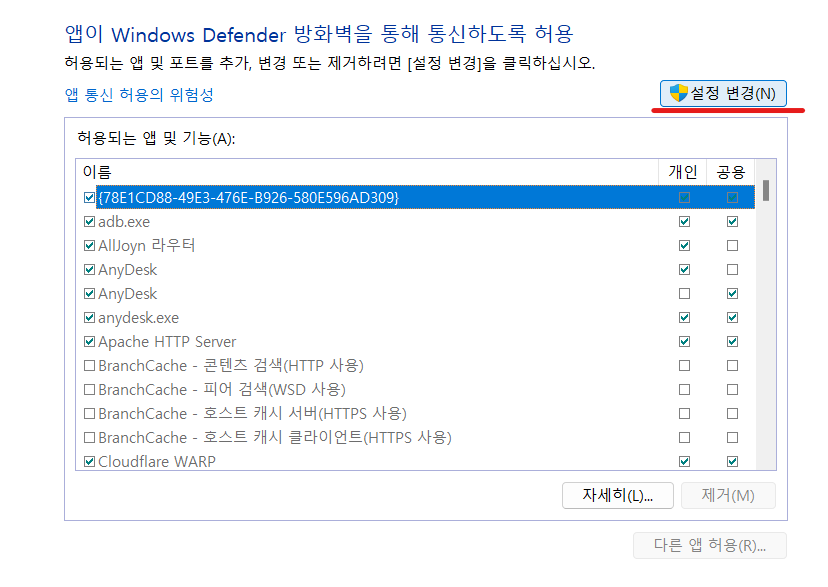Uncheck the checked 공용 box of AnyDesk
The height and width of the screenshot is (587, 828).
click(732, 294)
